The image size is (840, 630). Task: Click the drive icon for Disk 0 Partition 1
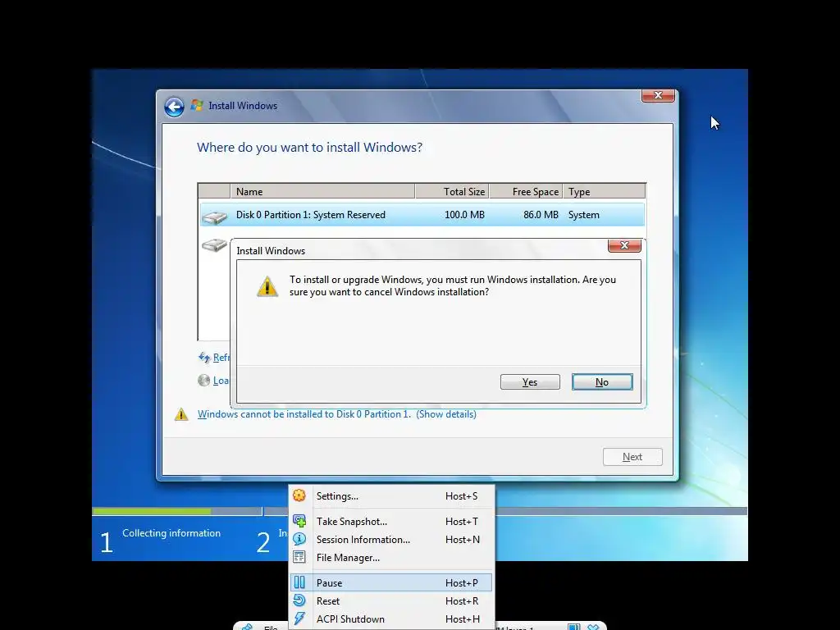tap(214, 217)
